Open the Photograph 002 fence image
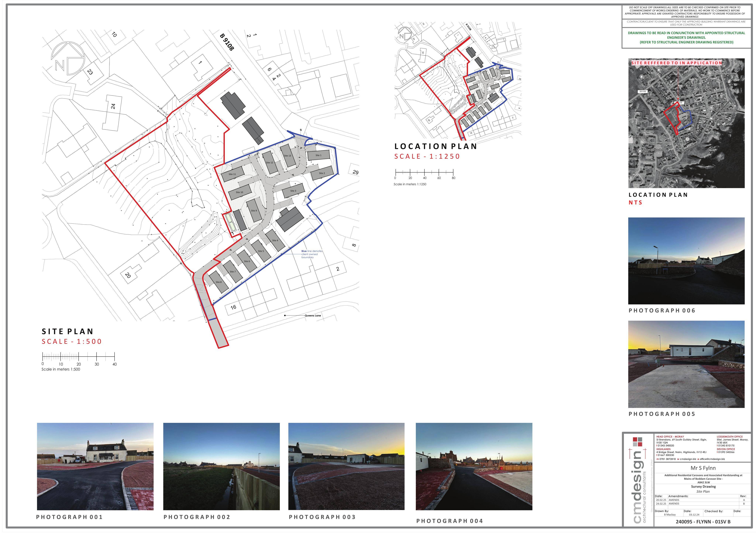The image size is (756, 534). (x=221, y=466)
